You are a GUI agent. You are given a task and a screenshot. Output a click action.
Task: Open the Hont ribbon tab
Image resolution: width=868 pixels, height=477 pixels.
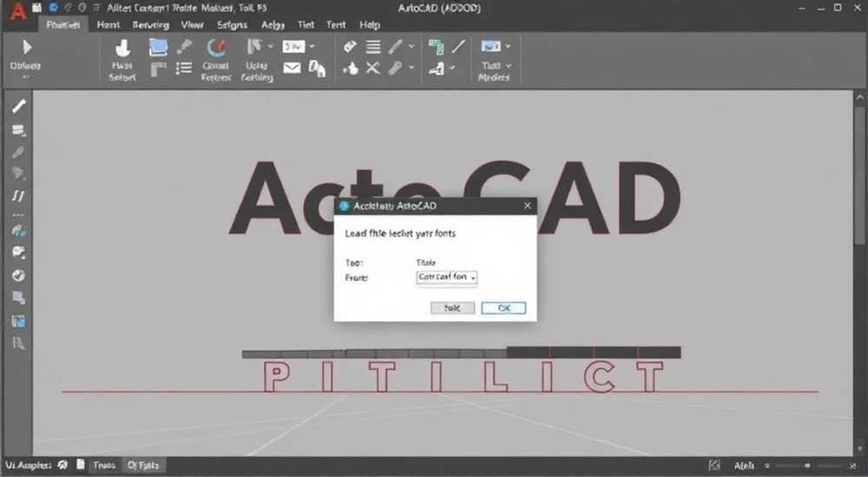(x=108, y=25)
